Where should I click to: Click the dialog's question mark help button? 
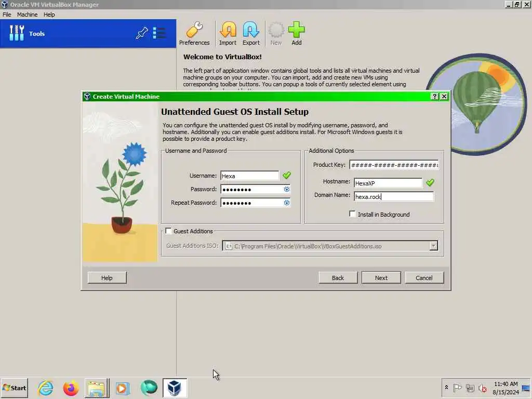pyautogui.click(x=434, y=96)
